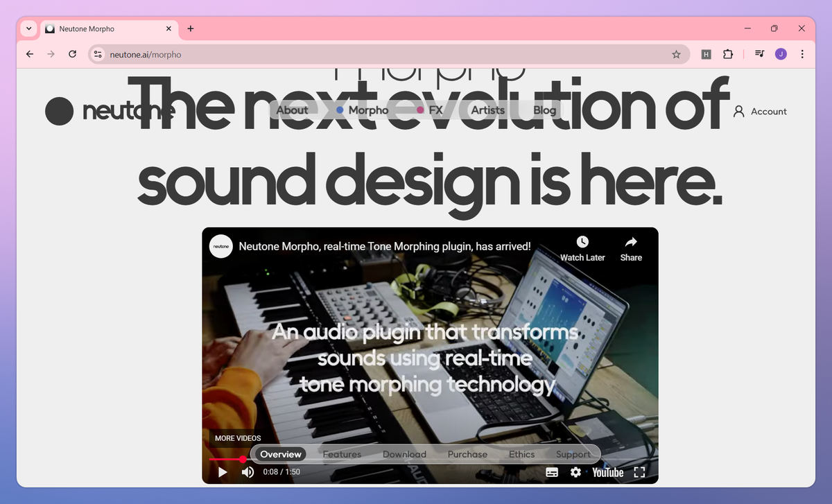The height and width of the screenshot is (504, 832).
Task: Select the Download section tab
Action: click(x=404, y=455)
